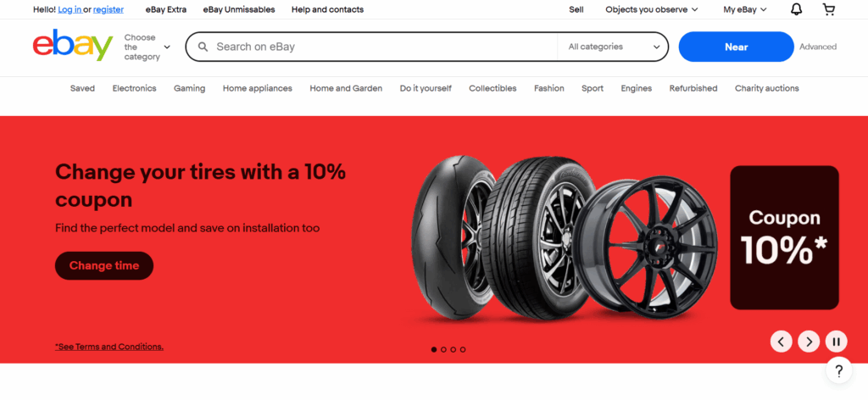Pause the banner carousel
Image resolution: width=868 pixels, height=400 pixels.
(837, 342)
